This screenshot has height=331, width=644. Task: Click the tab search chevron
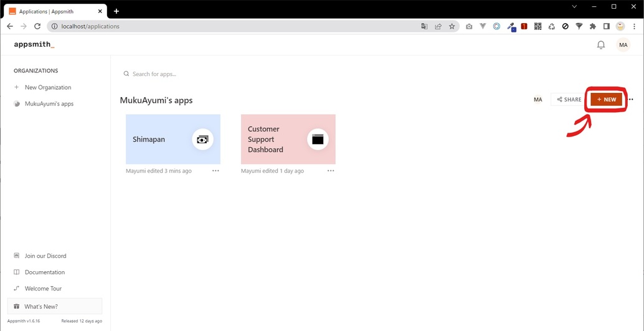(574, 7)
